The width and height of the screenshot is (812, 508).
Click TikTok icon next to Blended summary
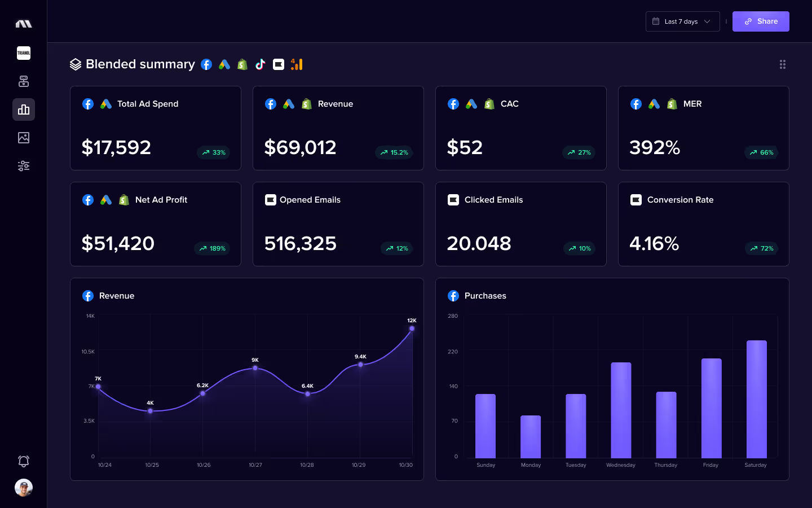[261, 64]
